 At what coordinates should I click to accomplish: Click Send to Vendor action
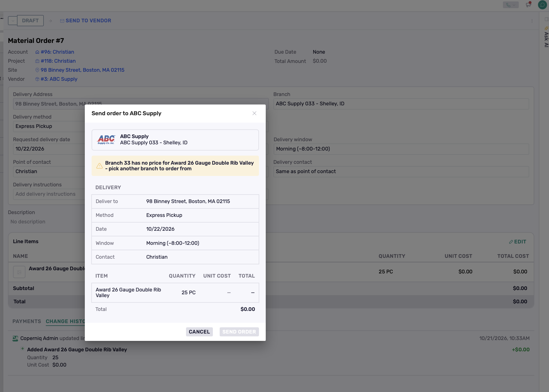click(86, 21)
